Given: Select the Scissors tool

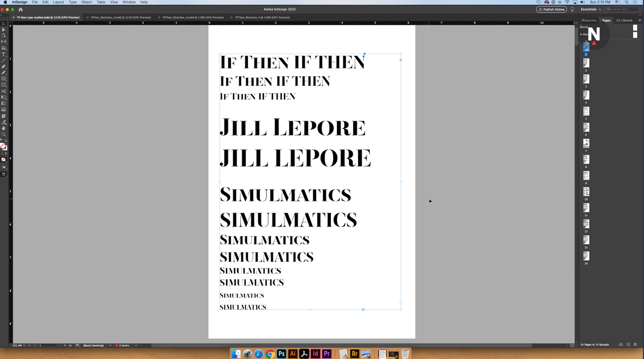Looking at the screenshot, I should (4, 91).
